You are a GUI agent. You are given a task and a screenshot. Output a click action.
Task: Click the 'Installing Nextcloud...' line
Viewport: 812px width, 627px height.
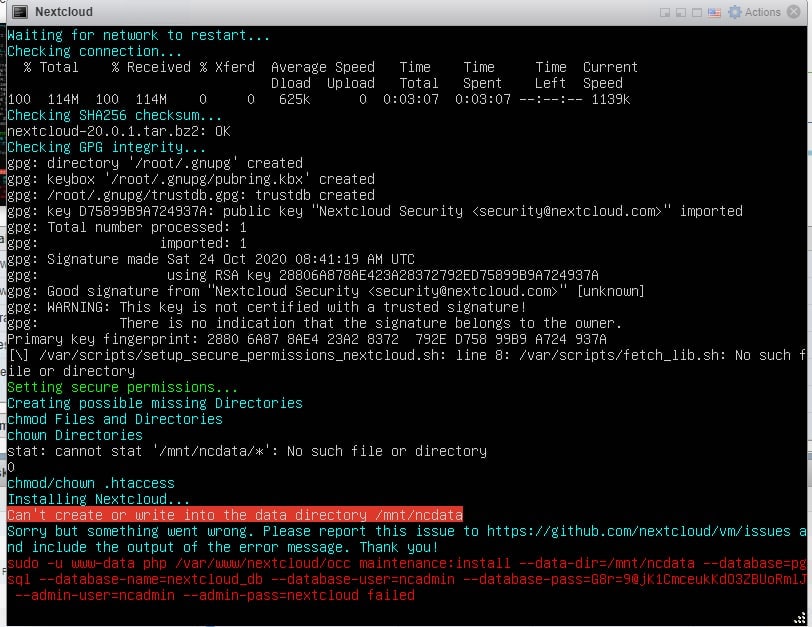tap(98, 499)
